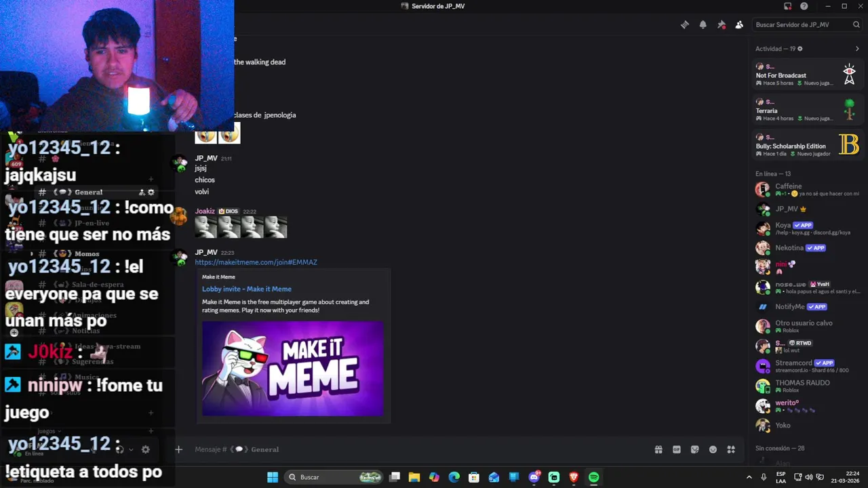Screen dimensions: 868x488
Task: Click Joakiz avatar in chat
Action: coord(179,216)
